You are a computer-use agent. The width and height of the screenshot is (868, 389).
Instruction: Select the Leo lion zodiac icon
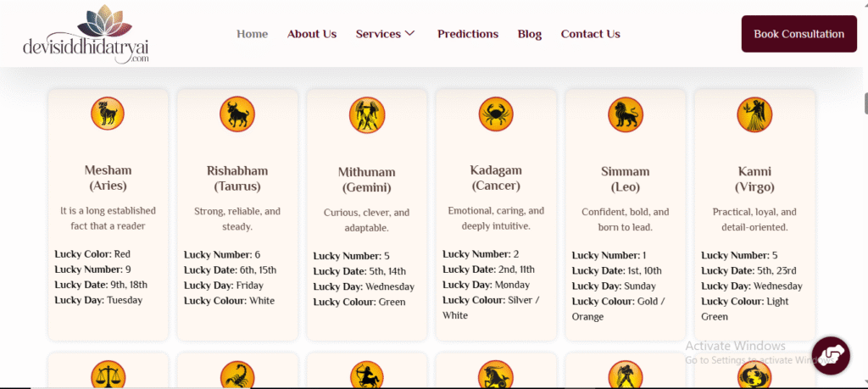(x=626, y=114)
